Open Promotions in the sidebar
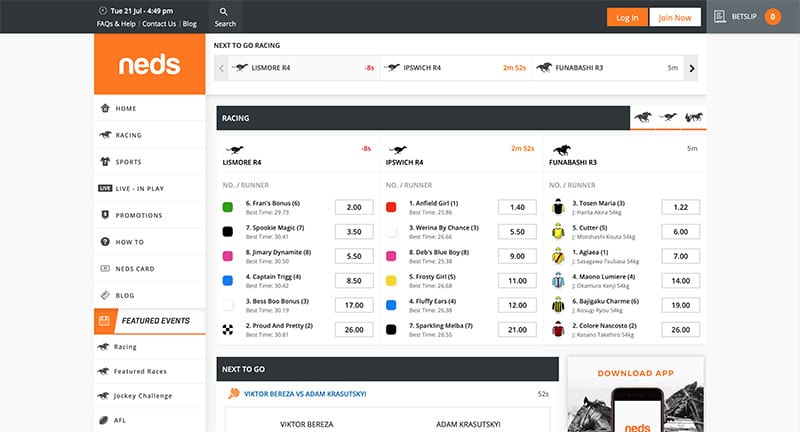800x432 pixels. tap(149, 215)
